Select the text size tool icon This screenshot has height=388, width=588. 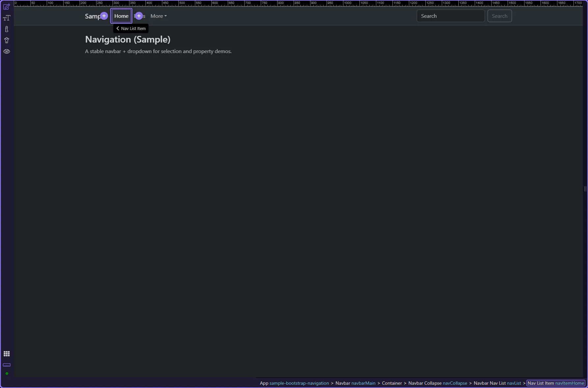click(7, 18)
